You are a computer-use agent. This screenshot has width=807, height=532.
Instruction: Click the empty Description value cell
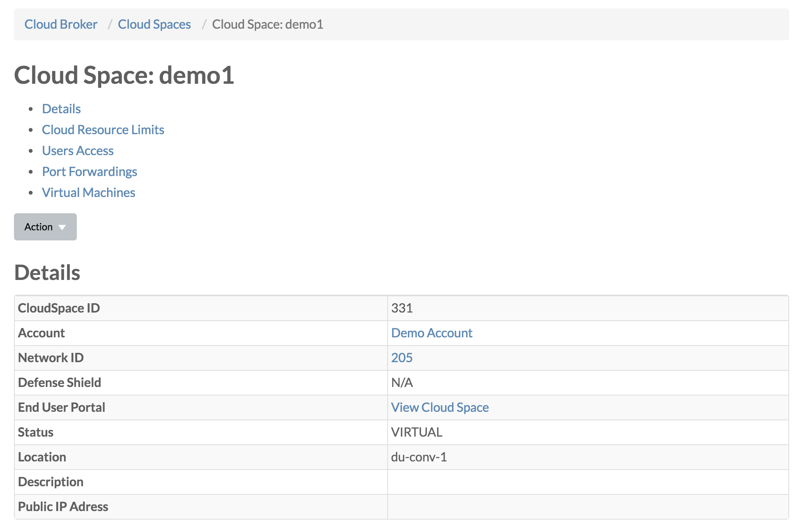[x=587, y=482]
